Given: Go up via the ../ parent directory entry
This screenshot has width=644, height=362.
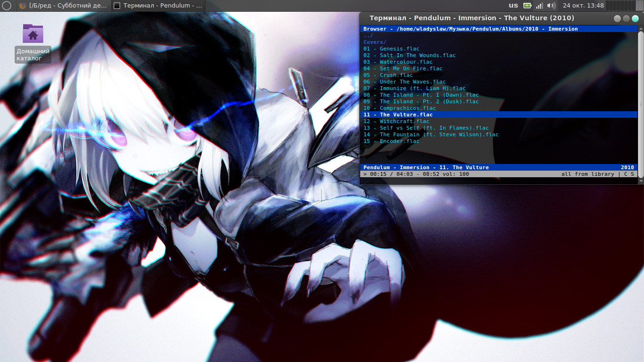Looking at the screenshot, I should pos(368,35).
